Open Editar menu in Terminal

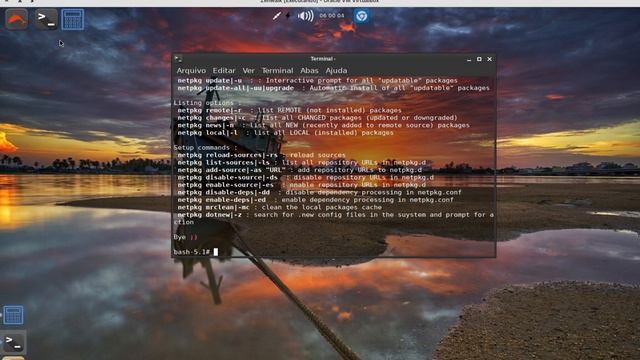(224, 71)
